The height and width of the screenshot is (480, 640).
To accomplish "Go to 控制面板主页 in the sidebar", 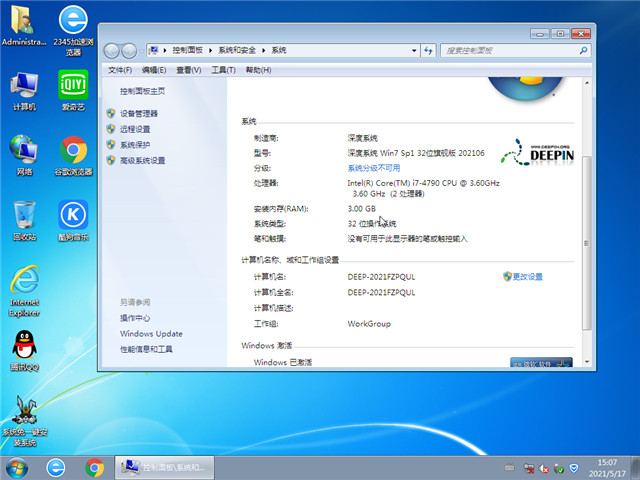I will point(142,91).
